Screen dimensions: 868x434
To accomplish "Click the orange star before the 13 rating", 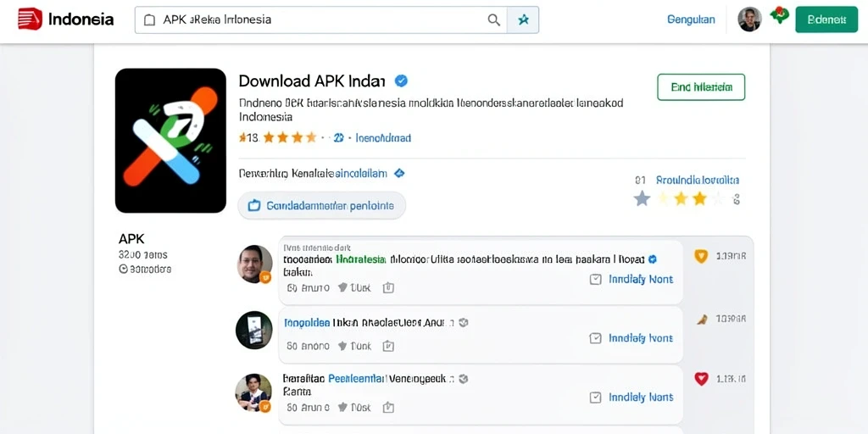I will click(x=242, y=137).
